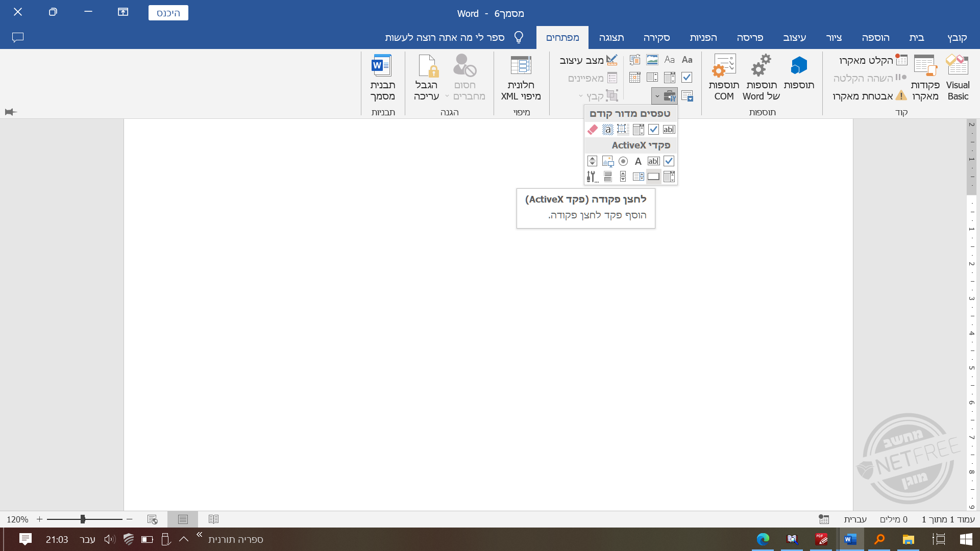Insert legacy check box form field
Image resolution: width=980 pixels, height=551 pixels.
pyautogui.click(x=653, y=130)
